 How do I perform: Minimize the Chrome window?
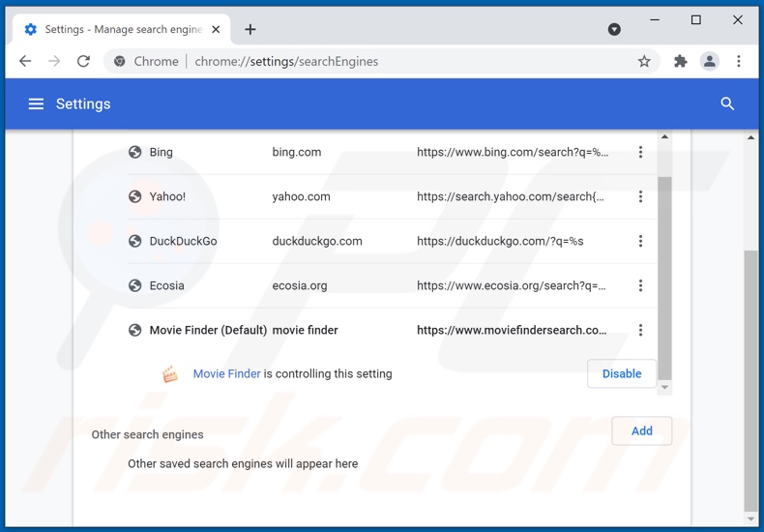655,20
